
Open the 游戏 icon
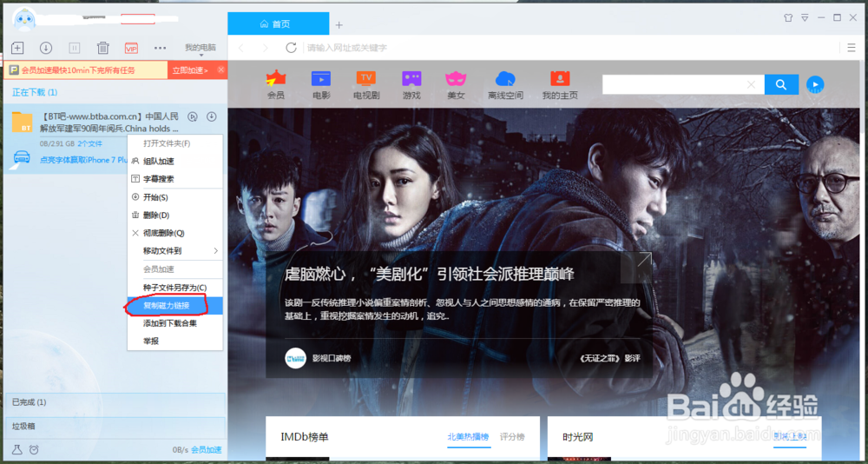pyautogui.click(x=411, y=85)
